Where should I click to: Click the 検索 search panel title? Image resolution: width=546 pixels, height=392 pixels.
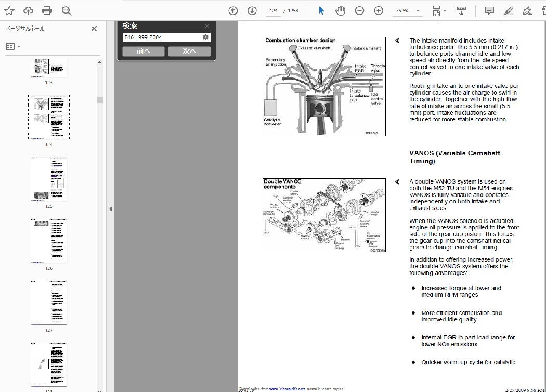pos(129,26)
